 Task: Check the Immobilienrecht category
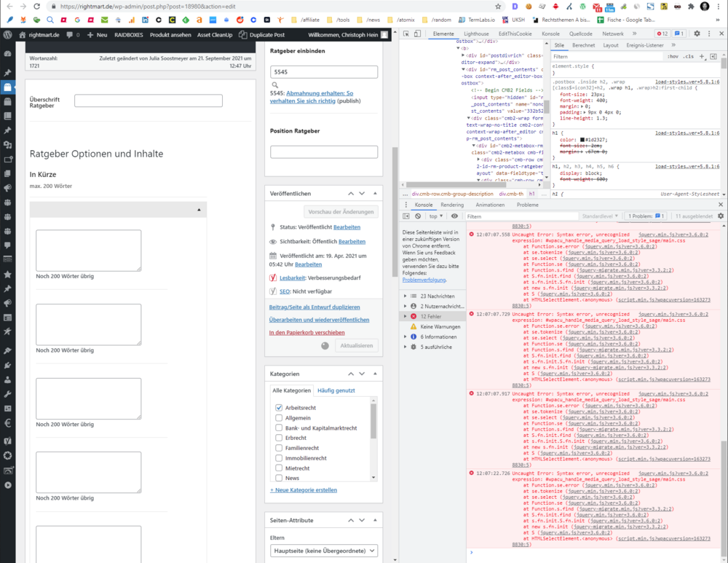(x=279, y=458)
